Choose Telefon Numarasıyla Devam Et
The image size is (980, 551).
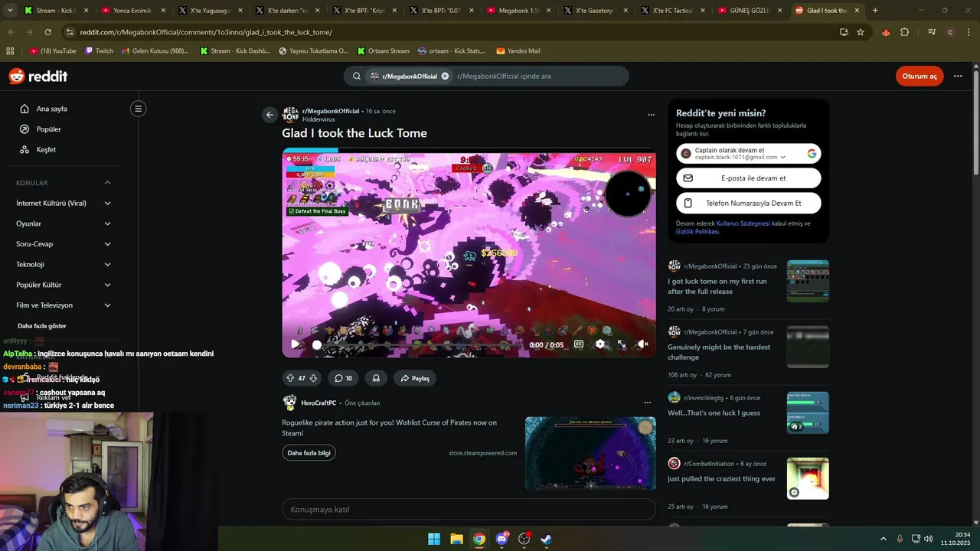(749, 203)
